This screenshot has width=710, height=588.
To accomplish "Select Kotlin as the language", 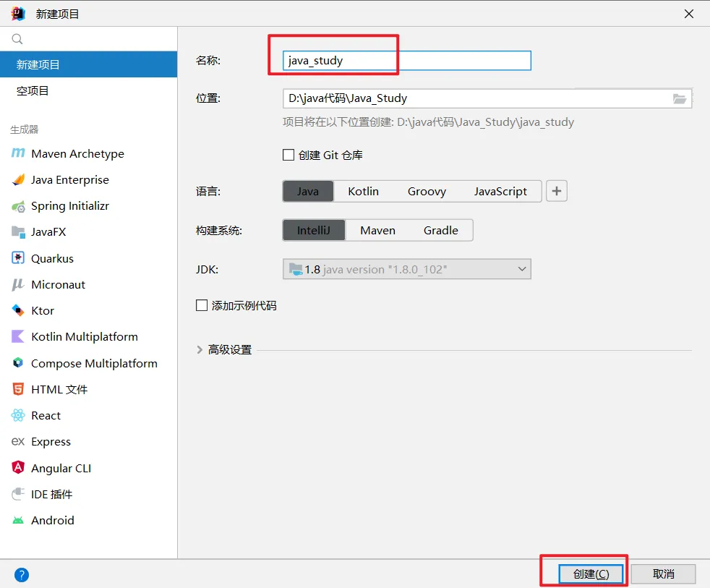I will [363, 191].
